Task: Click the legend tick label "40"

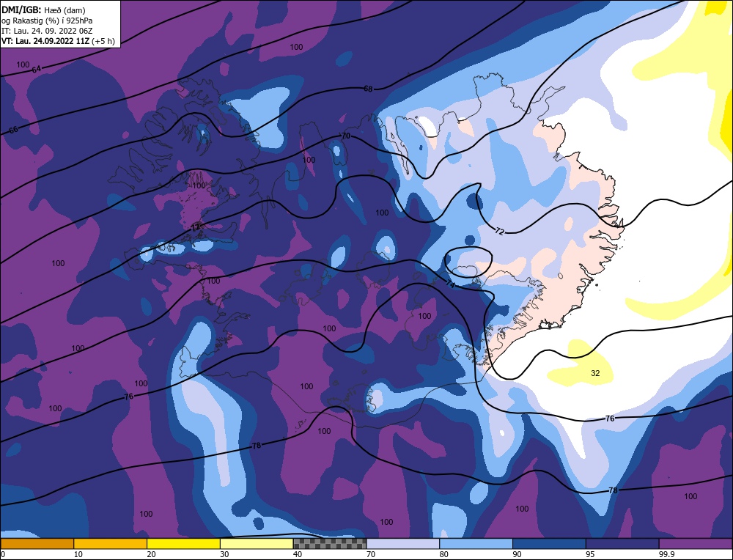Action: [298, 554]
